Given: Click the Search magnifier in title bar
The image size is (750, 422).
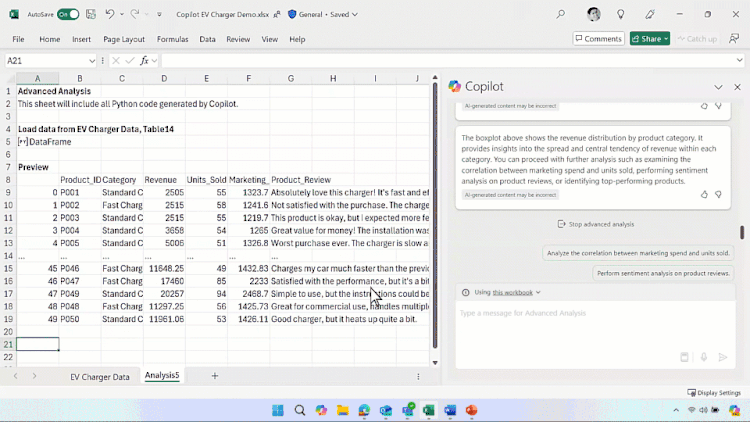Looking at the screenshot, I should pyautogui.click(x=561, y=14).
